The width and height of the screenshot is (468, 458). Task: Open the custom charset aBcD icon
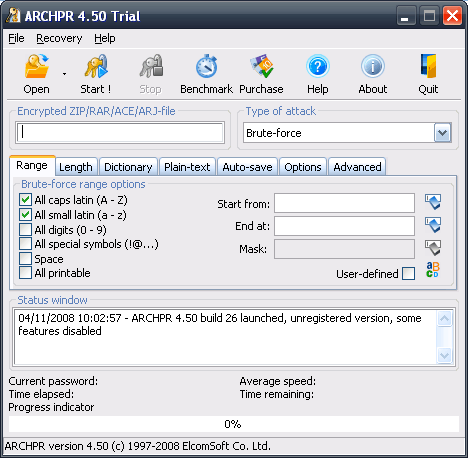(433, 270)
